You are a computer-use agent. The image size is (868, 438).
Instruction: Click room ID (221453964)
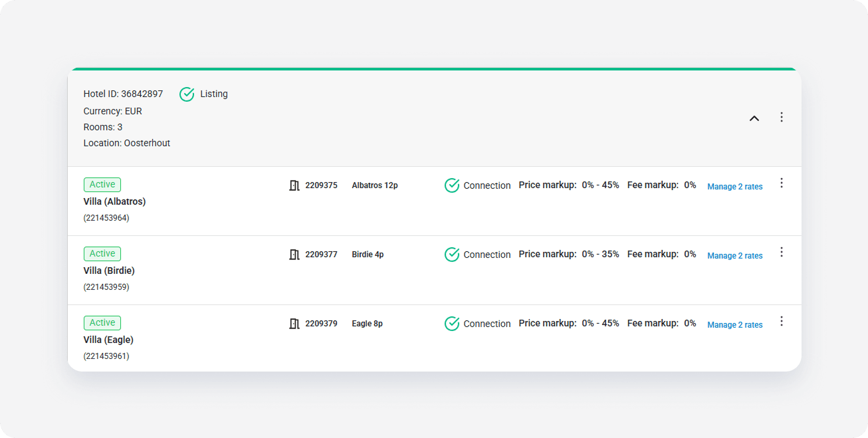coord(106,218)
